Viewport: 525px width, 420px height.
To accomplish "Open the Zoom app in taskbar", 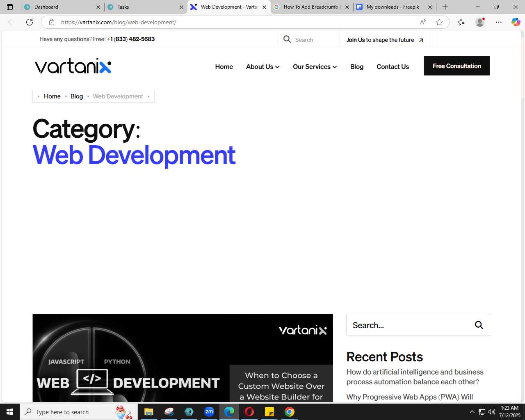I will pyautogui.click(x=209, y=412).
